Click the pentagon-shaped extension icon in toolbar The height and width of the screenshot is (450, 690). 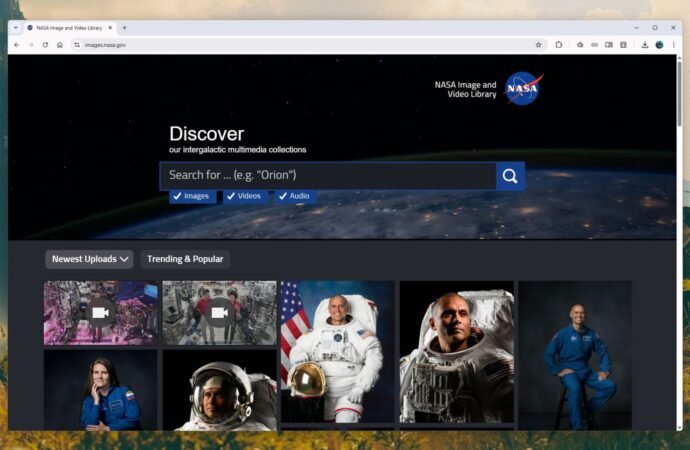tap(580, 45)
